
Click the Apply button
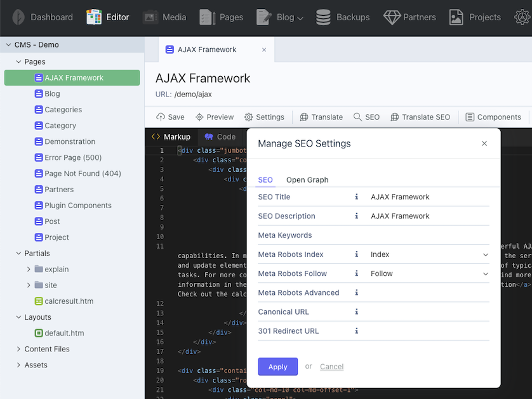click(277, 367)
